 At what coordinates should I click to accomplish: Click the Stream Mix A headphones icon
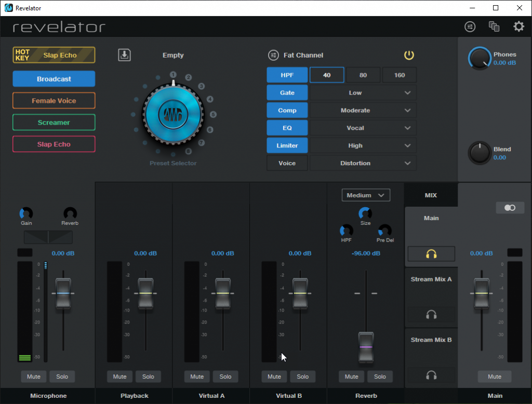tap(431, 315)
